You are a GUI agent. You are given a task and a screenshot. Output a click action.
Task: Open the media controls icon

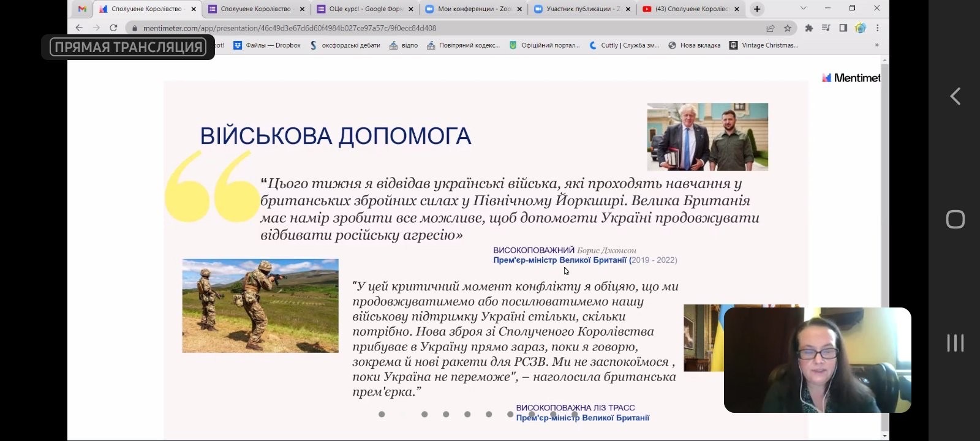click(x=826, y=28)
